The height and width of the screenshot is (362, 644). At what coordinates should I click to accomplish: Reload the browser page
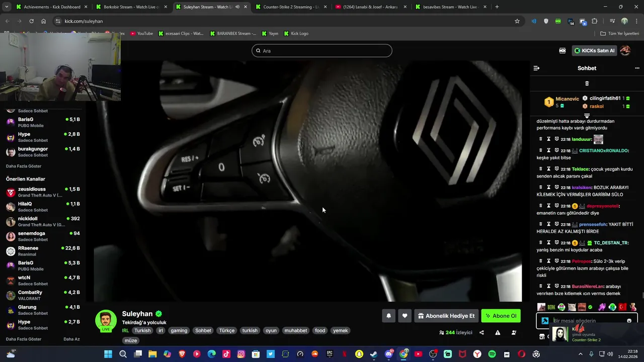31,21
